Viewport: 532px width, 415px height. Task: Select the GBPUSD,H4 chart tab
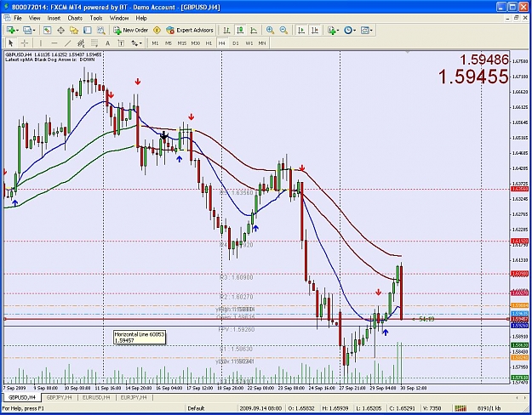click(x=22, y=397)
